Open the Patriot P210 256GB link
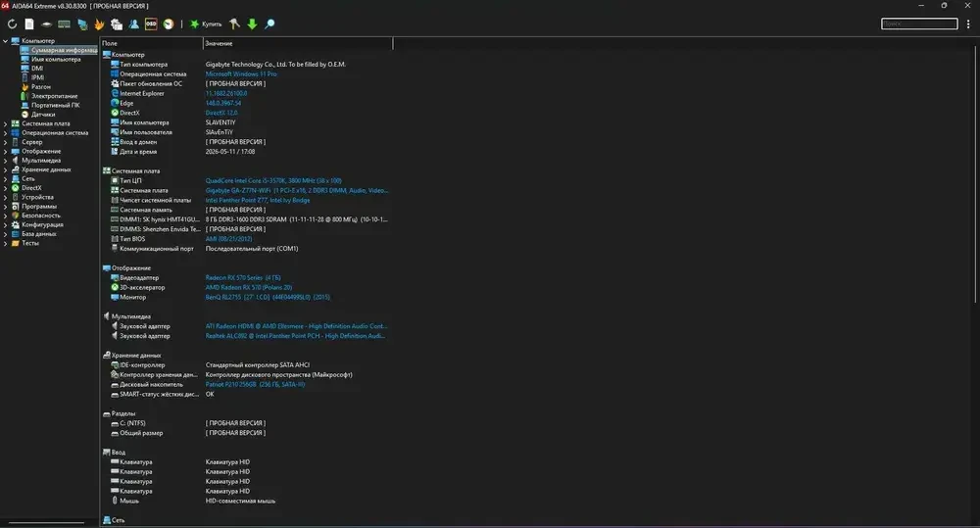 [255, 384]
